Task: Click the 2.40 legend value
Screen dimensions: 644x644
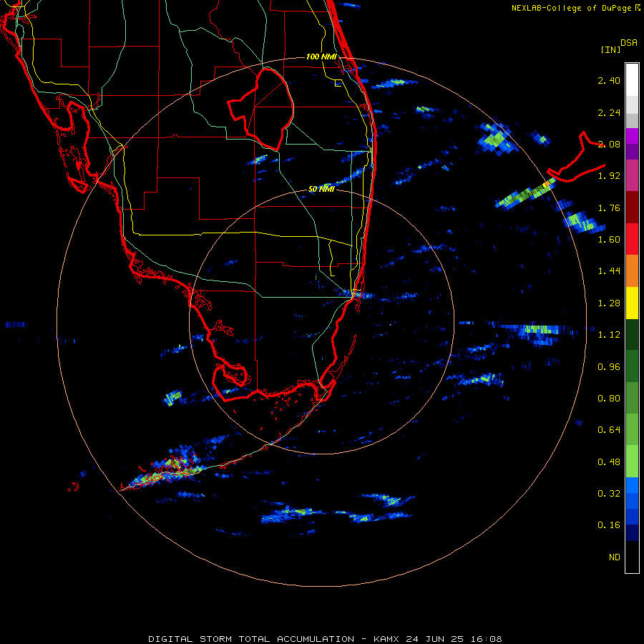Action: pyautogui.click(x=609, y=80)
